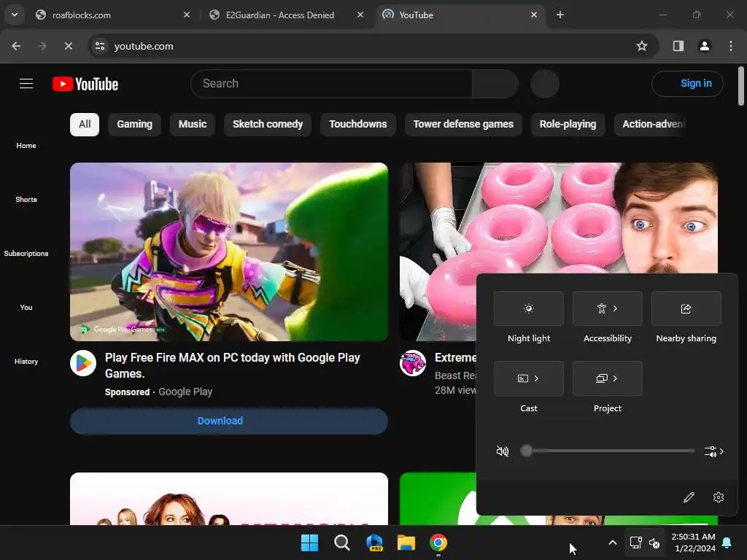Open Windows Start menu

tap(309, 542)
